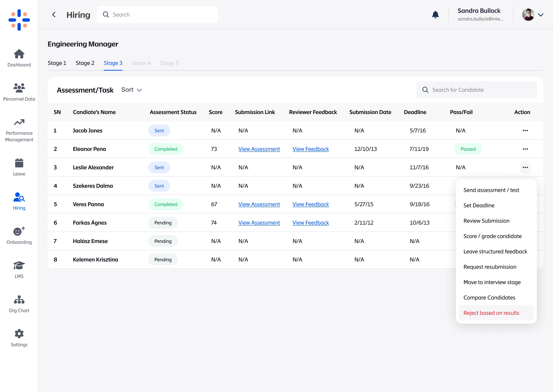The width and height of the screenshot is (553, 392).
Task: Select Reject based on results option
Action: 491,313
